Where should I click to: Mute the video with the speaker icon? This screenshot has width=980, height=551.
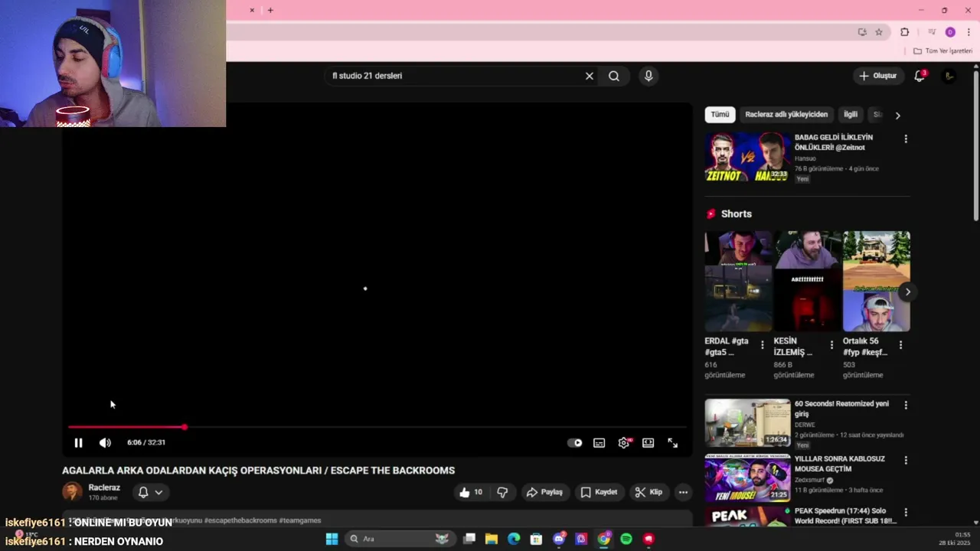105,442
